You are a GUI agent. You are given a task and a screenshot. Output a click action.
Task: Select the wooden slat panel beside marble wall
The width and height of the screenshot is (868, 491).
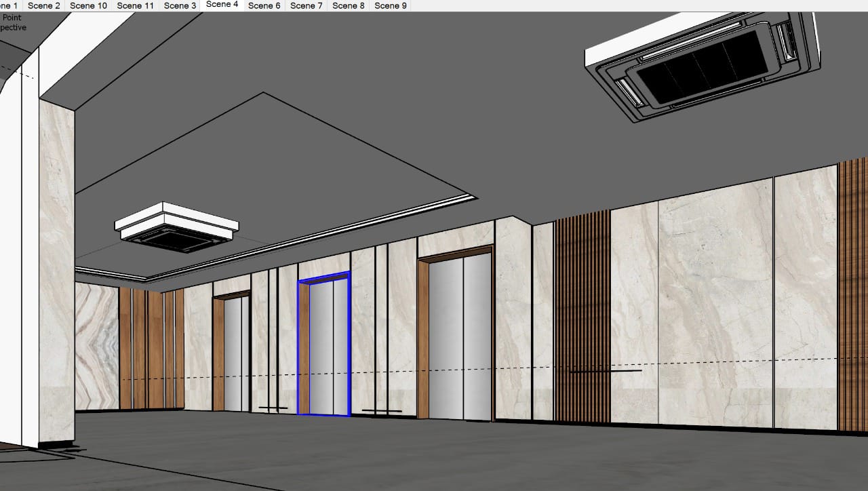(582, 319)
